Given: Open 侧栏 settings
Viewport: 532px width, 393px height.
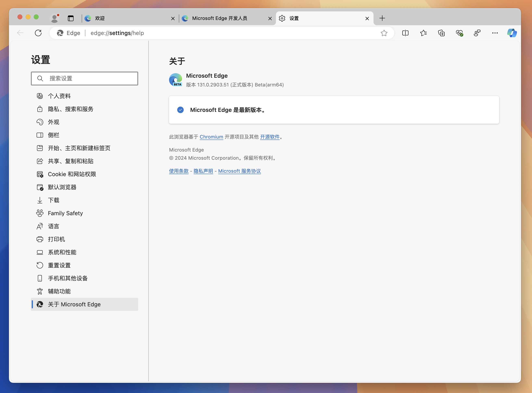Looking at the screenshot, I should [x=84, y=135].
